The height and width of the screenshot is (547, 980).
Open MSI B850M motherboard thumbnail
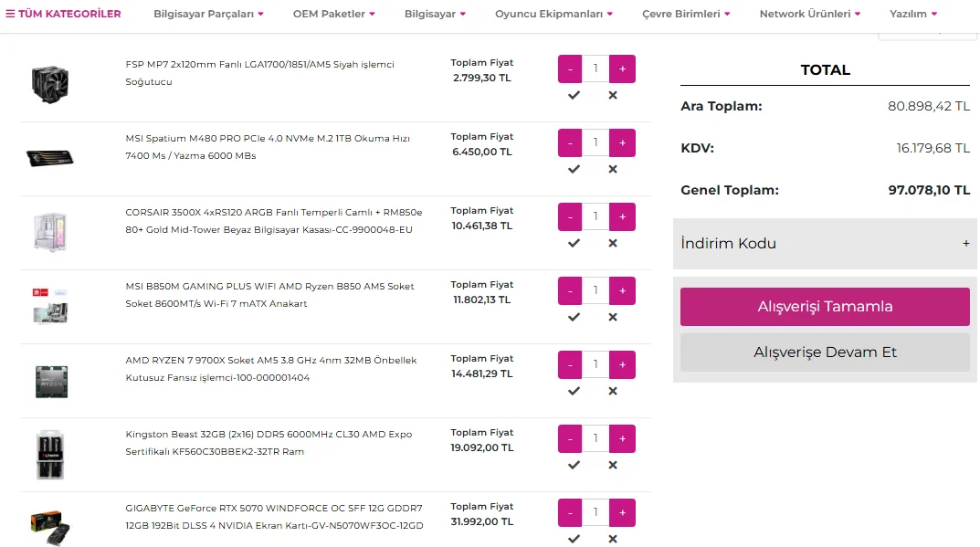coord(50,306)
